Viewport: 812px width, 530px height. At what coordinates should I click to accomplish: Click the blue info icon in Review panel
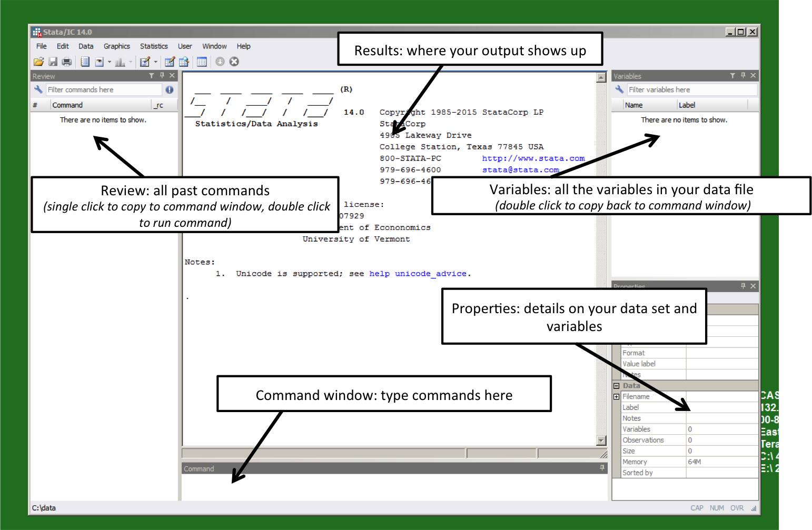(170, 90)
